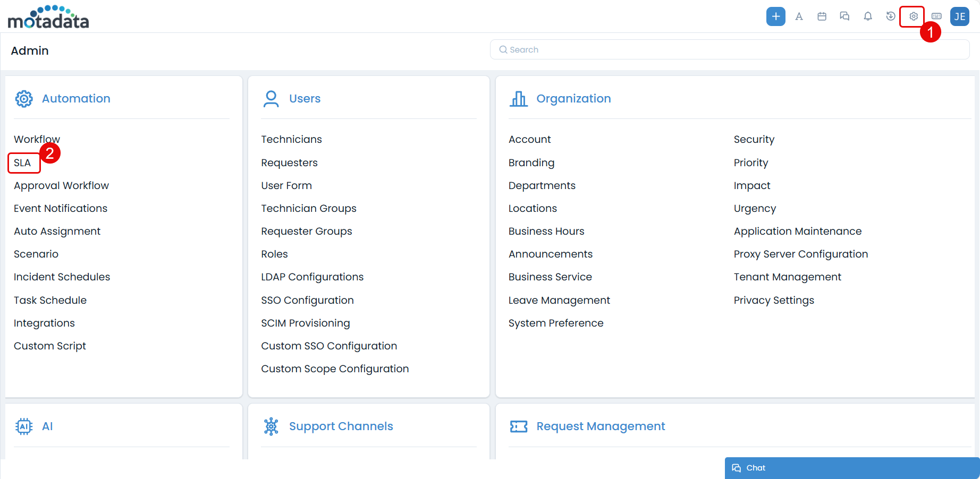The image size is (980, 479).
Task: Click the Admin settings gear icon
Action: (x=913, y=16)
